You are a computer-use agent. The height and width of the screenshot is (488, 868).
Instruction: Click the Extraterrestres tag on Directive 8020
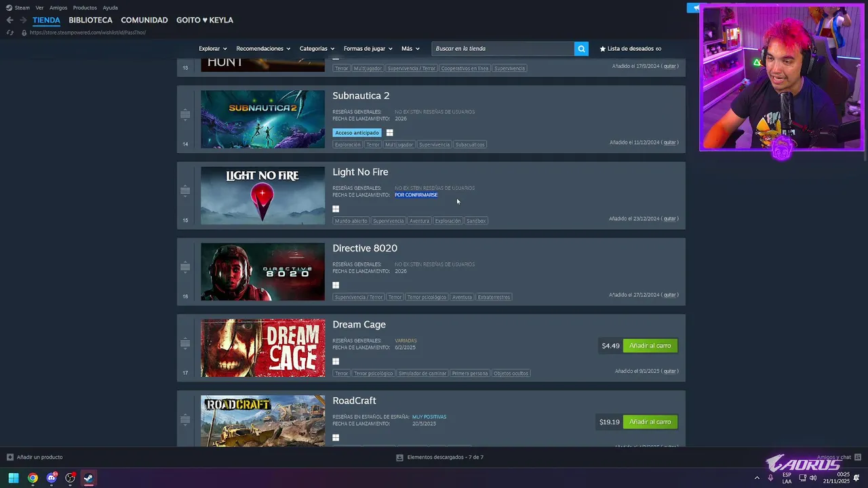coord(494,297)
